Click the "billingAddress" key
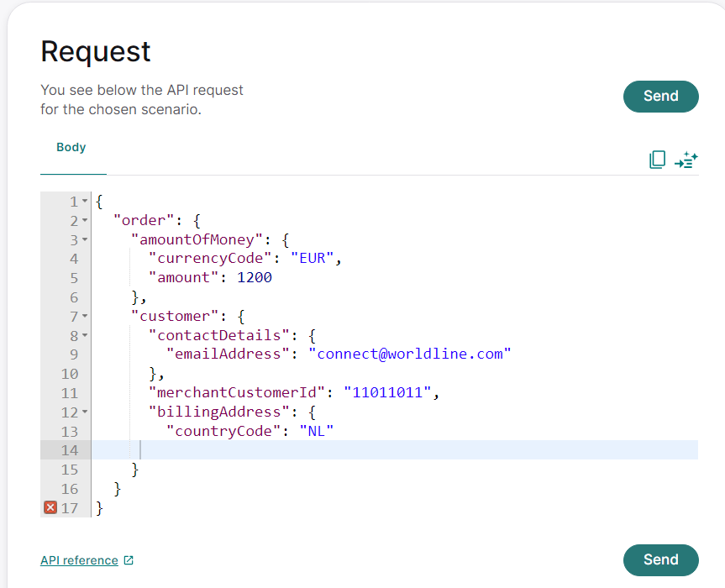Viewport: 725px width, 588px height. (x=218, y=412)
